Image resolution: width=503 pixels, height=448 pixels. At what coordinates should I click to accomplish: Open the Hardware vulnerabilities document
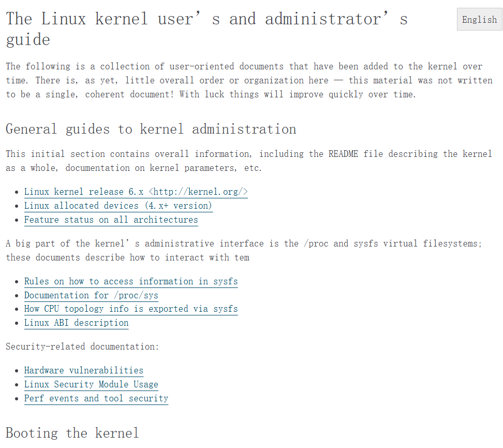(83, 370)
